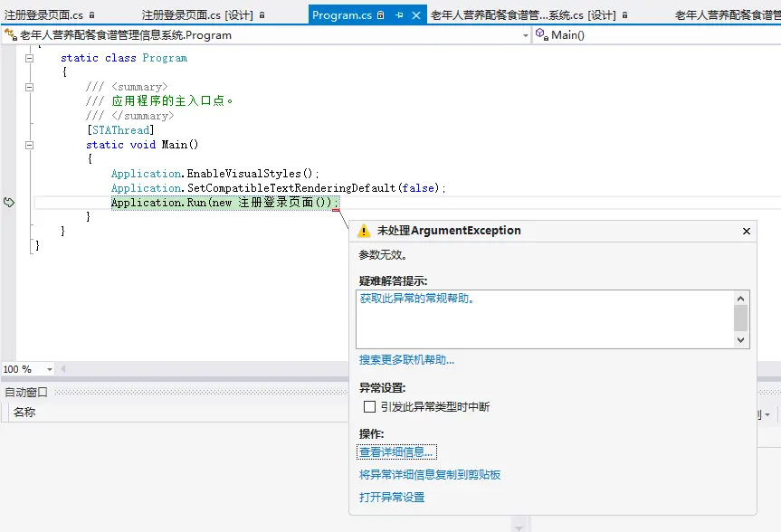Click the 参数无效。 message text
Image resolution: width=781 pixels, height=532 pixels.
coord(383,255)
